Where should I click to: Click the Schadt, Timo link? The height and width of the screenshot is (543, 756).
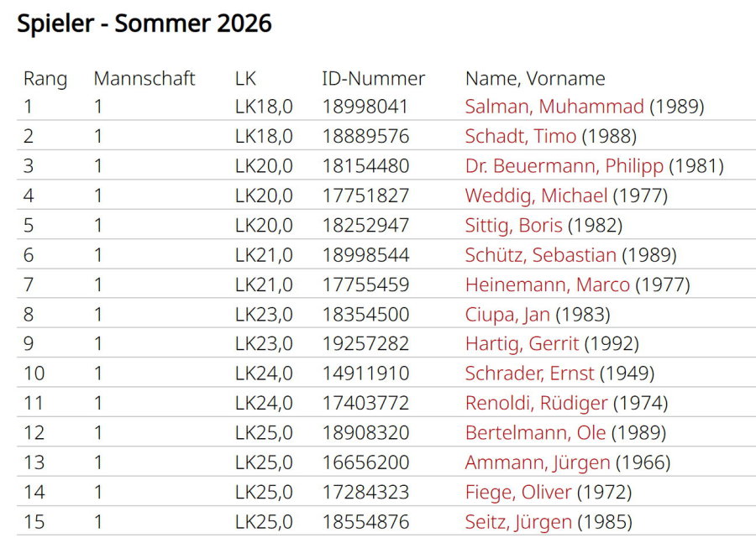tap(520, 136)
